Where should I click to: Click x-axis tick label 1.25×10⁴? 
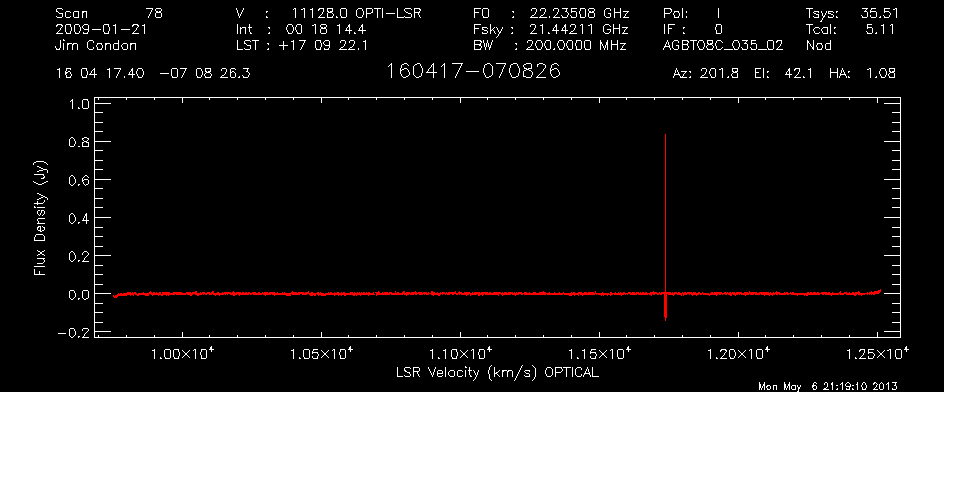(x=877, y=353)
